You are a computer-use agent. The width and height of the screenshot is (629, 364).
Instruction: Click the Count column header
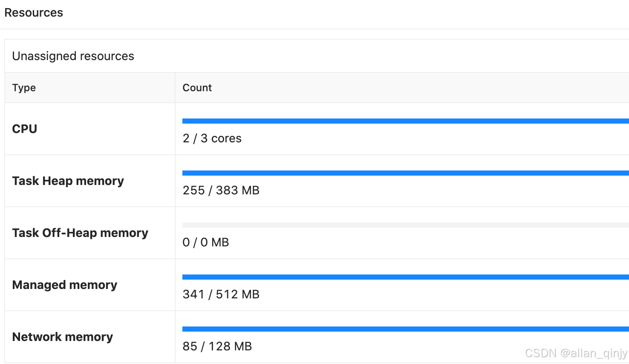click(197, 88)
